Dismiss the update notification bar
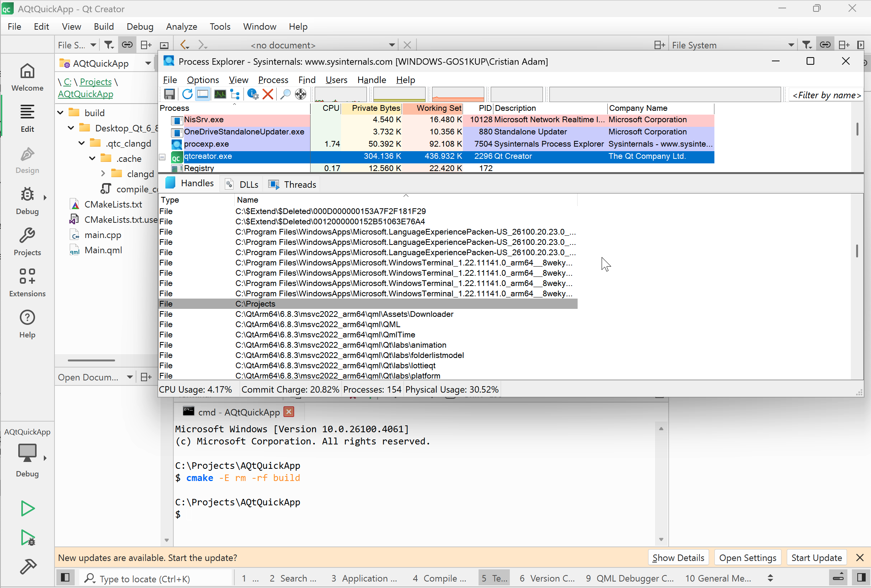871x588 pixels. [860, 558]
